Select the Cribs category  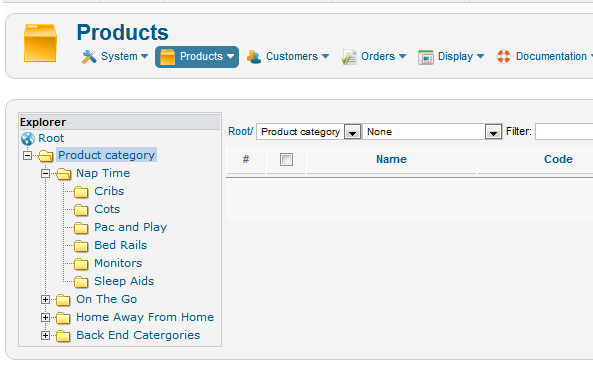pyautogui.click(x=109, y=191)
